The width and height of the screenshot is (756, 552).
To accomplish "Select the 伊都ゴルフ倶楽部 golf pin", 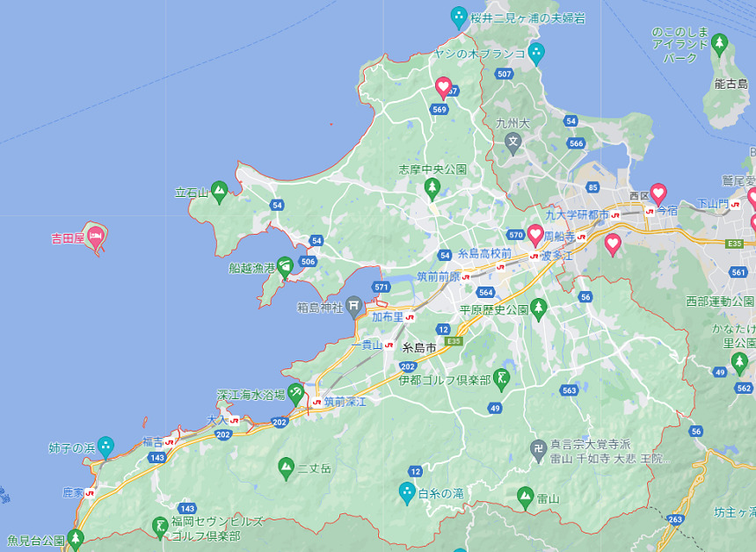I will 502,380.
